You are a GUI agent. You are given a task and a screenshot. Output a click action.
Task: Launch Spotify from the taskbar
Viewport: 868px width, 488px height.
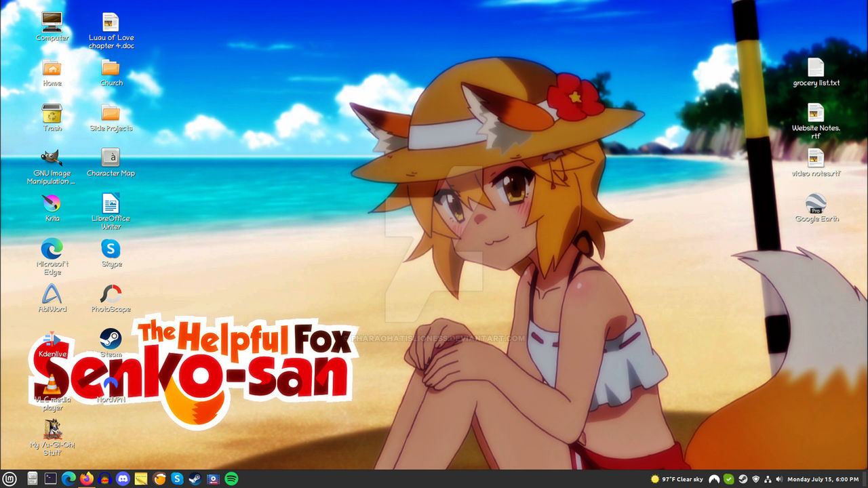233,479
